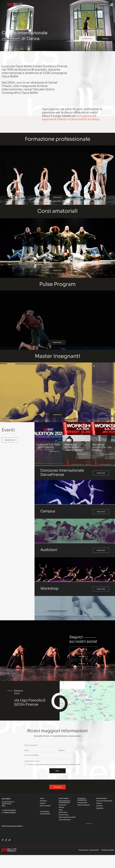Viewport: 115px width, 868px height.
Task: Open 'Privacy policy' in the bottom copyright bar
Action: 83,850
